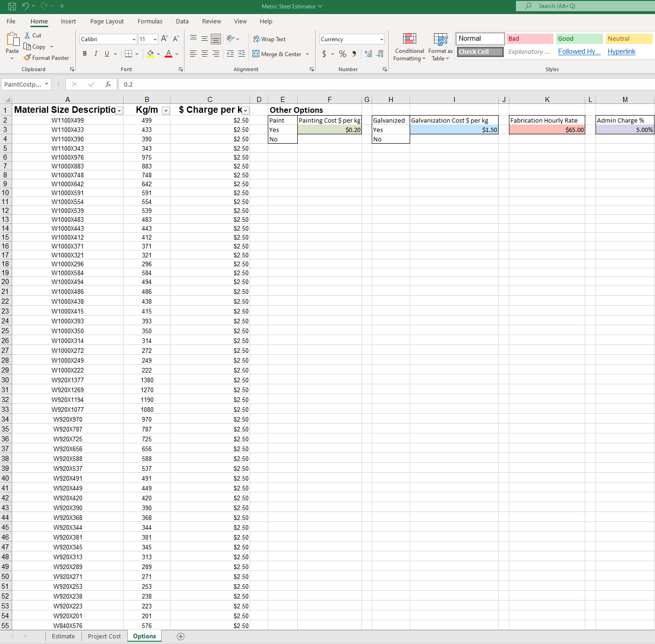
Task: Apply the yellow Fill Color swatch
Action: pyautogui.click(x=150, y=54)
